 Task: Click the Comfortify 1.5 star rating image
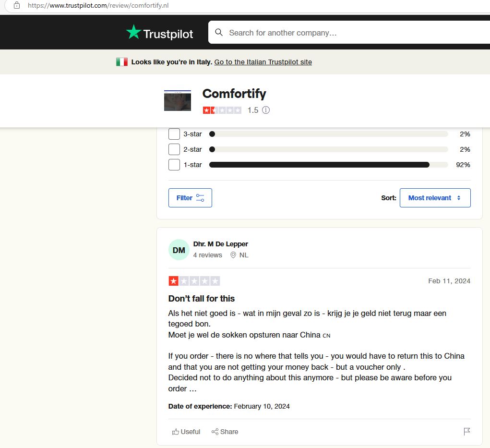click(222, 110)
